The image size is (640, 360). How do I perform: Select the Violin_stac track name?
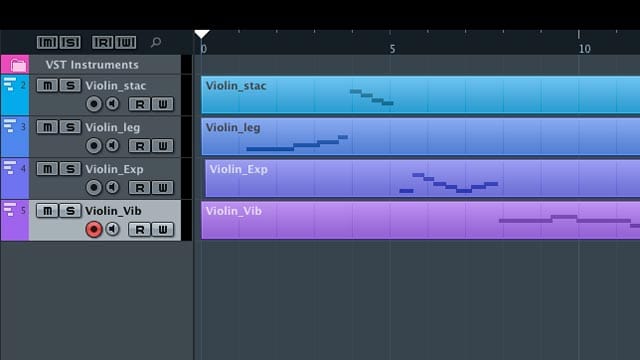coord(116,86)
